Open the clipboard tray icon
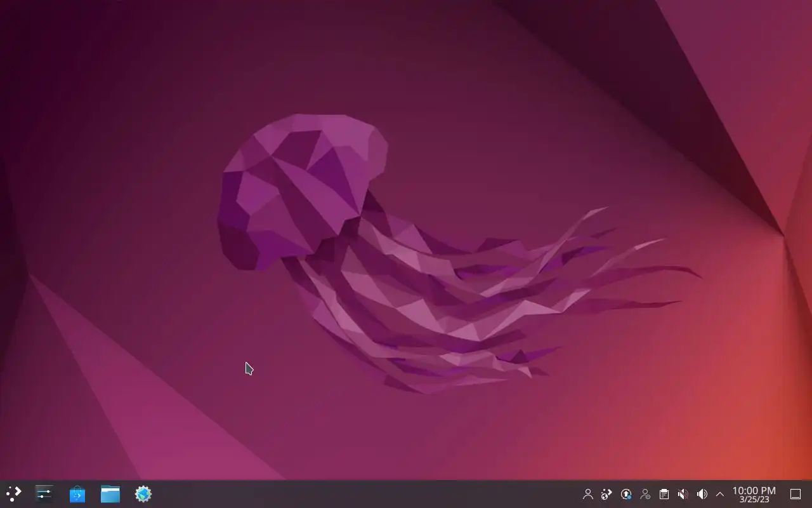Screen dimensions: 812x508 click(664, 494)
